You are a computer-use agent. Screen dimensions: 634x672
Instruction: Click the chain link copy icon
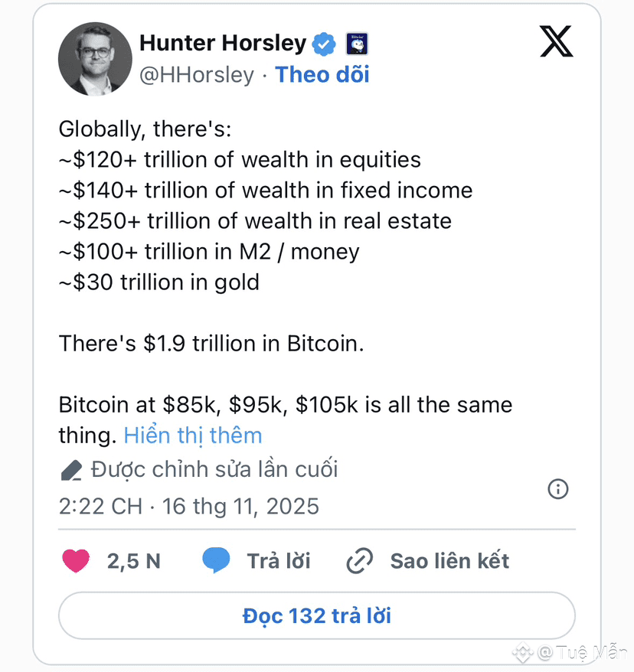pyautogui.click(x=359, y=561)
